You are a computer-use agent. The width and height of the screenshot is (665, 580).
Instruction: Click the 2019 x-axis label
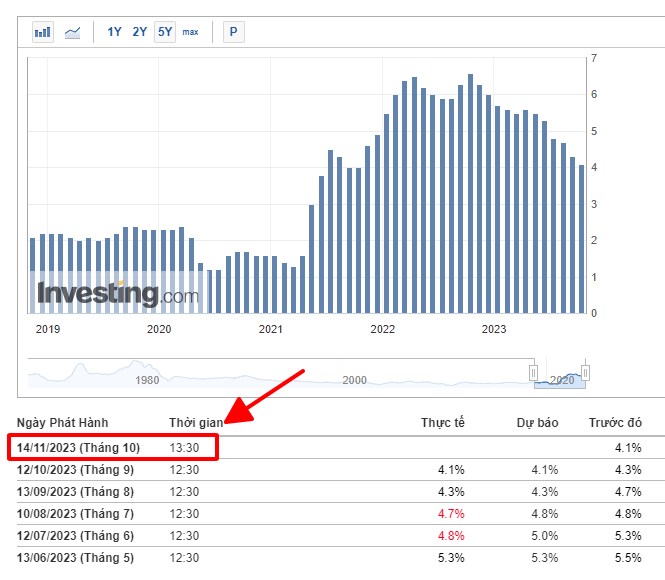point(48,329)
